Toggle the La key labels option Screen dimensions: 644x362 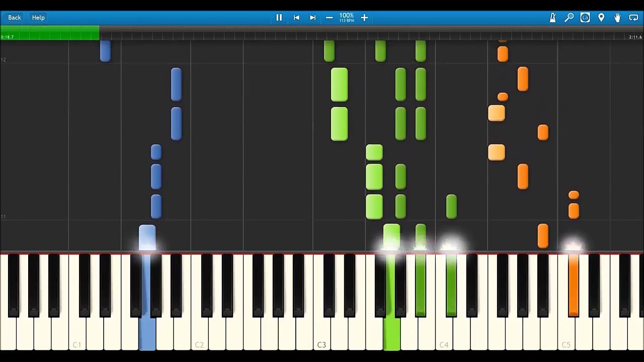click(x=585, y=18)
